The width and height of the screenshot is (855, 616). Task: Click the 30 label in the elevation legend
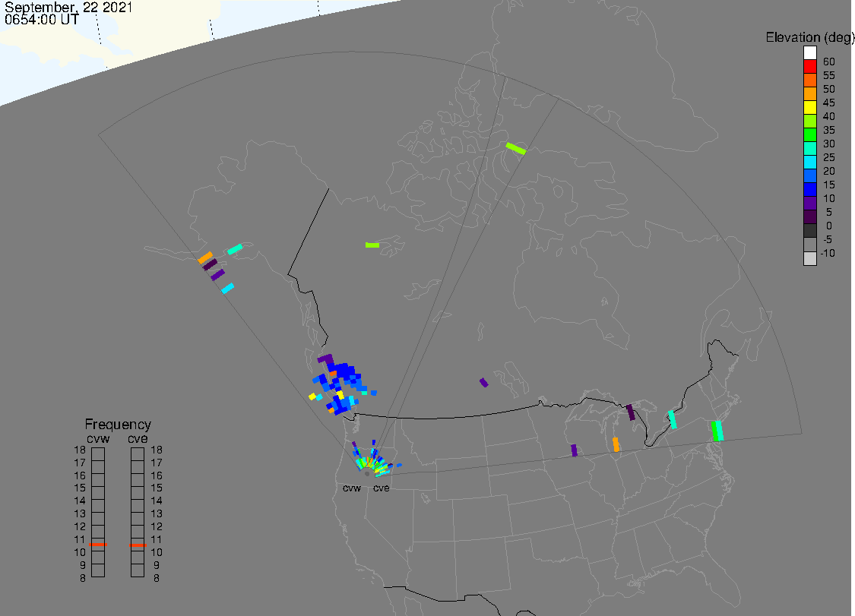[829, 144]
